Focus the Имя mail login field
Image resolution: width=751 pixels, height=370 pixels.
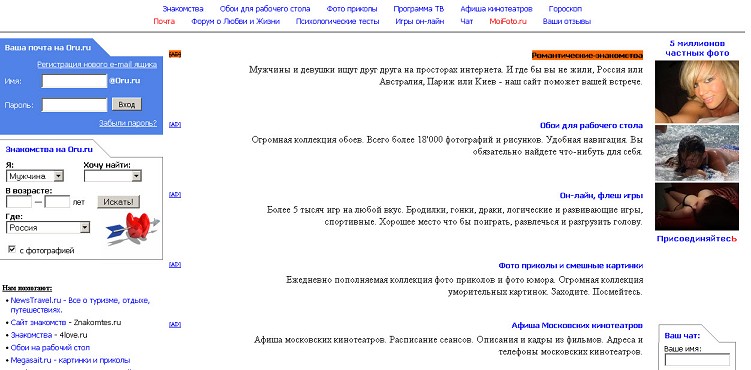point(74,81)
